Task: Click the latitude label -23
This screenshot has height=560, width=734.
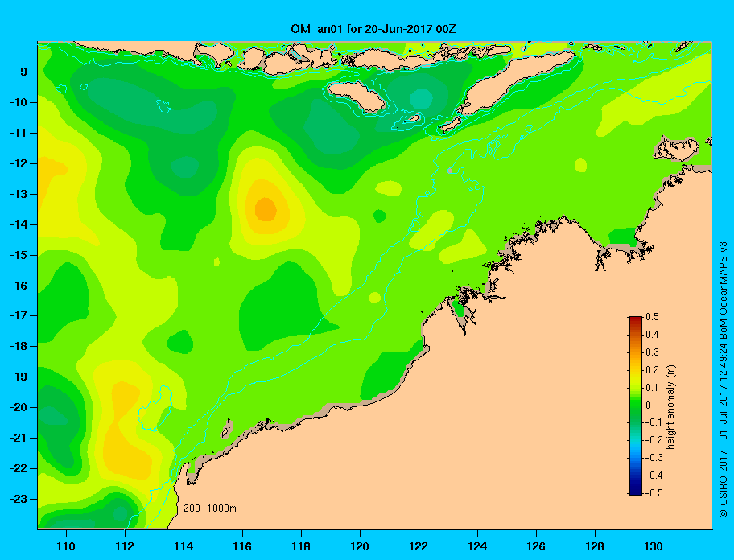Action: pos(18,499)
